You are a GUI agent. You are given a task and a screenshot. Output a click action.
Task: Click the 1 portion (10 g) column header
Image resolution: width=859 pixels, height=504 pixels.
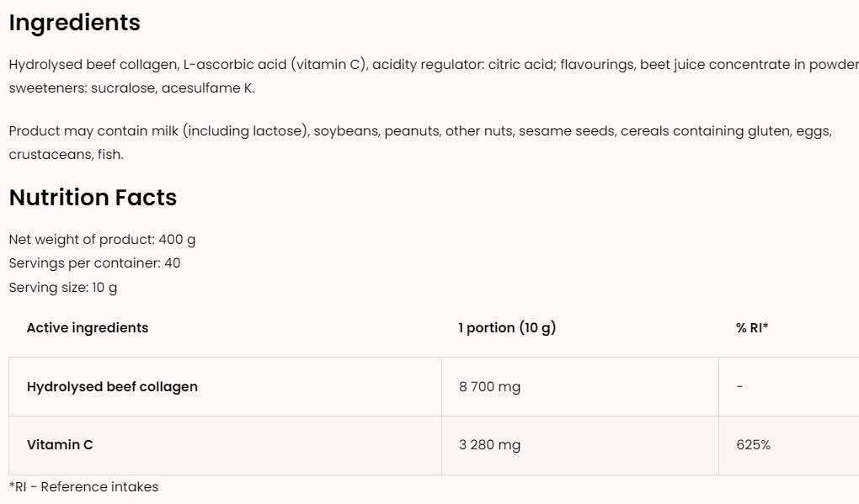pyautogui.click(x=507, y=328)
